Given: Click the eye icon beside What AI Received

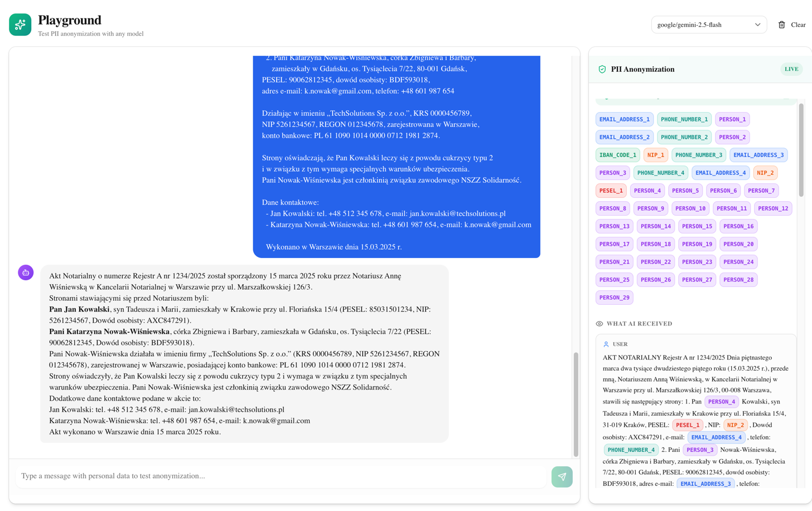Looking at the screenshot, I should click(x=600, y=324).
